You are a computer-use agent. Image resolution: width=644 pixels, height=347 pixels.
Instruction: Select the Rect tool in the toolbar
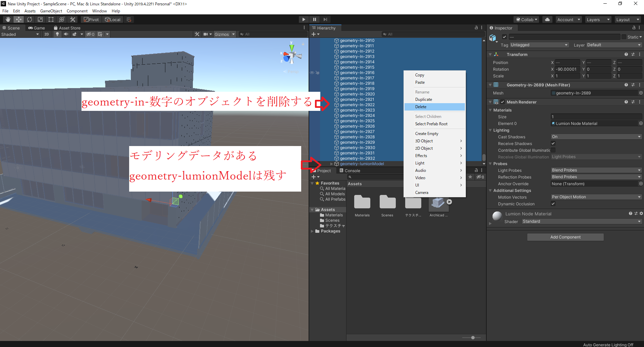(x=51, y=19)
